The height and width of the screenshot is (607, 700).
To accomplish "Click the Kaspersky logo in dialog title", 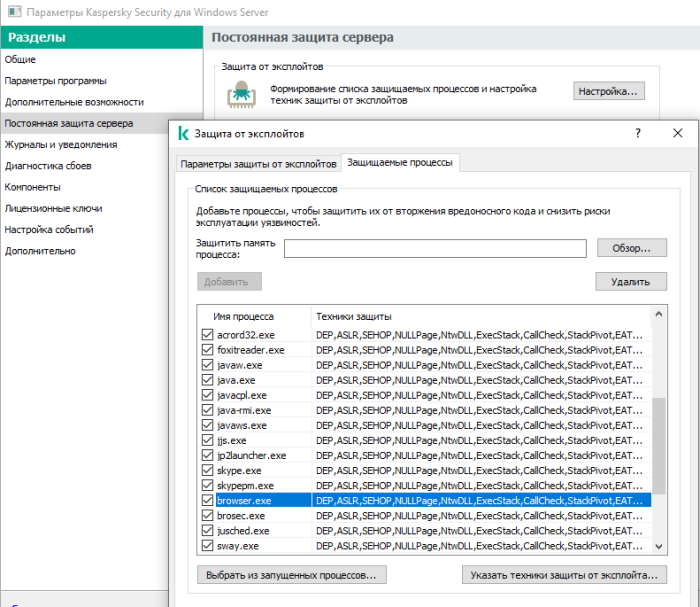I will (183, 133).
